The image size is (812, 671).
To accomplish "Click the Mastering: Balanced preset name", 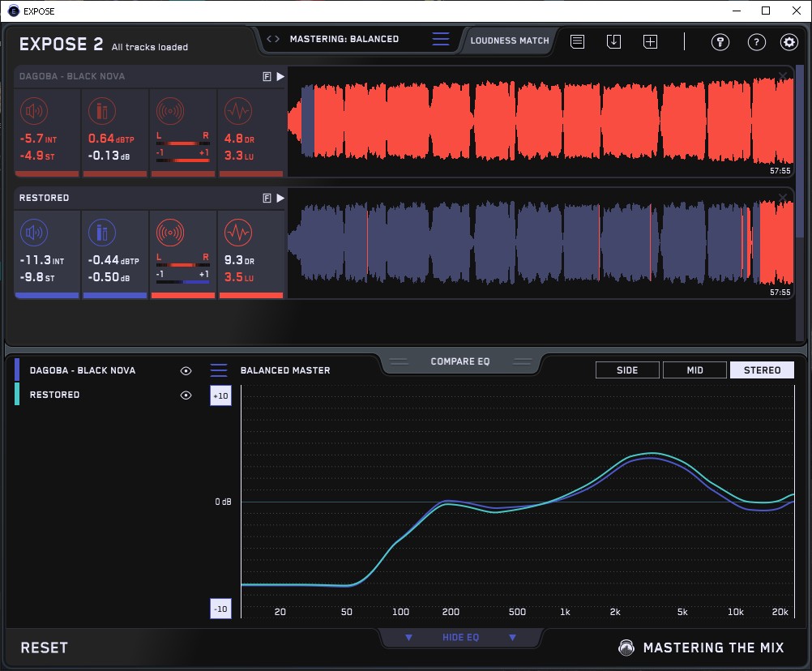I will tap(344, 39).
